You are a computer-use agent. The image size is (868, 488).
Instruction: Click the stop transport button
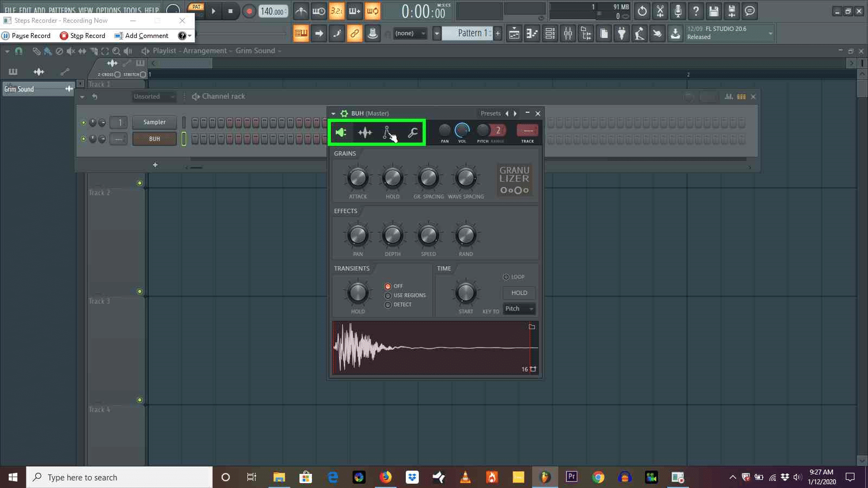[x=231, y=11]
